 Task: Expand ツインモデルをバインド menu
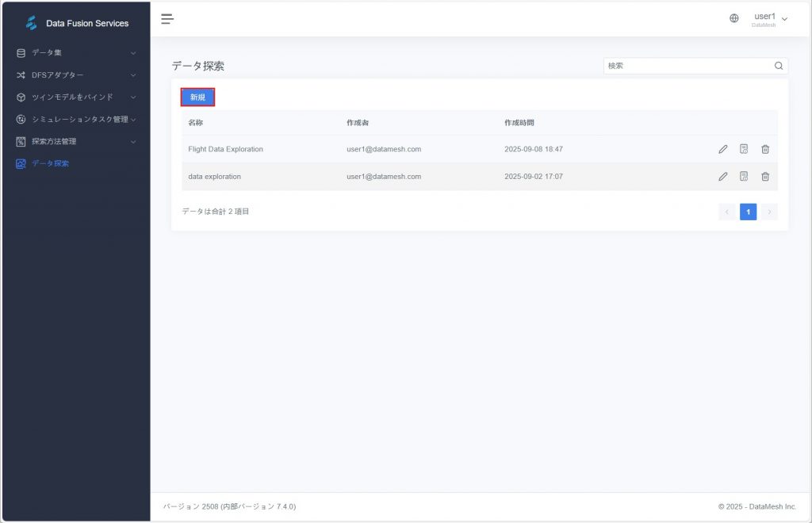(x=75, y=97)
